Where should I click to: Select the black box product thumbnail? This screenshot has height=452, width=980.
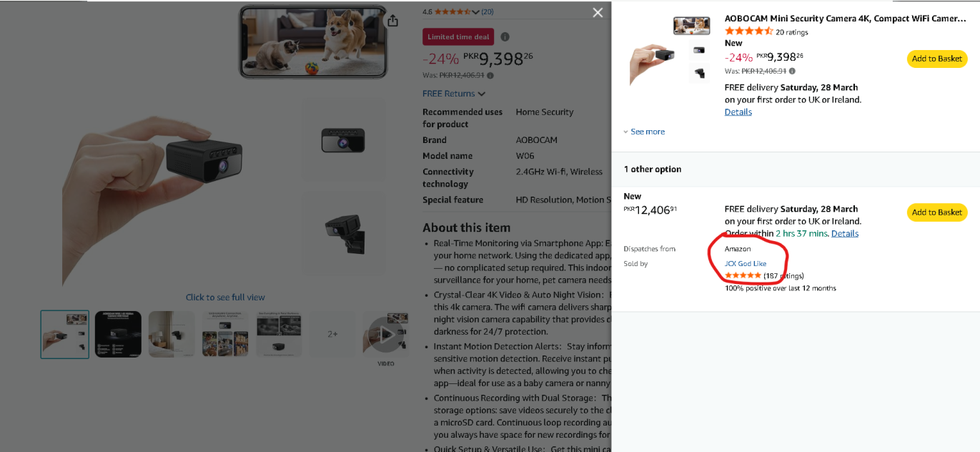coord(118,334)
